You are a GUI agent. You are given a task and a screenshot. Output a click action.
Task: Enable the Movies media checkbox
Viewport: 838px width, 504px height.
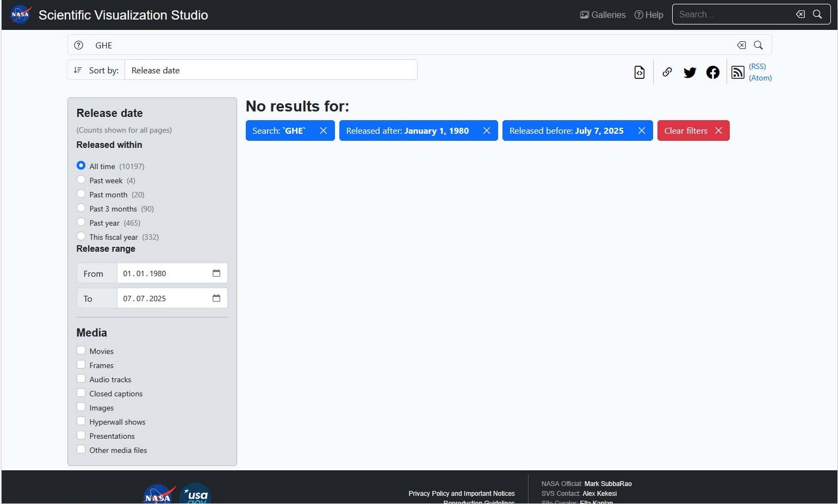pyautogui.click(x=81, y=351)
